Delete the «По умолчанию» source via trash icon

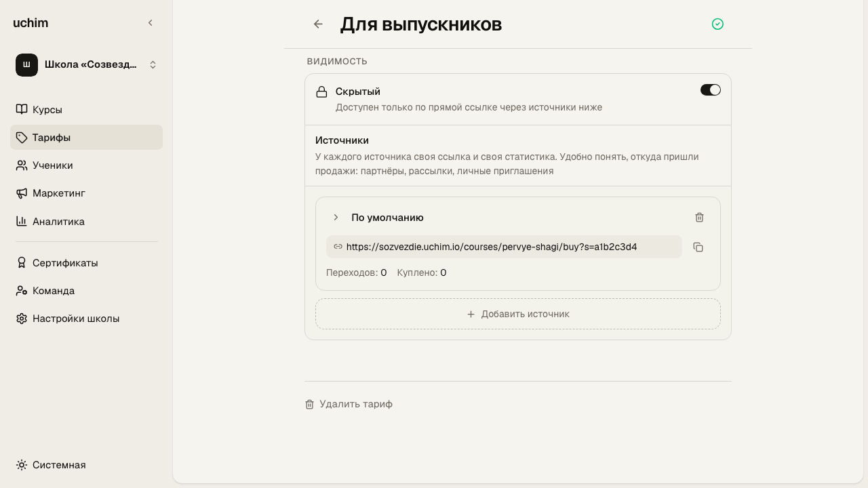click(x=700, y=218)
